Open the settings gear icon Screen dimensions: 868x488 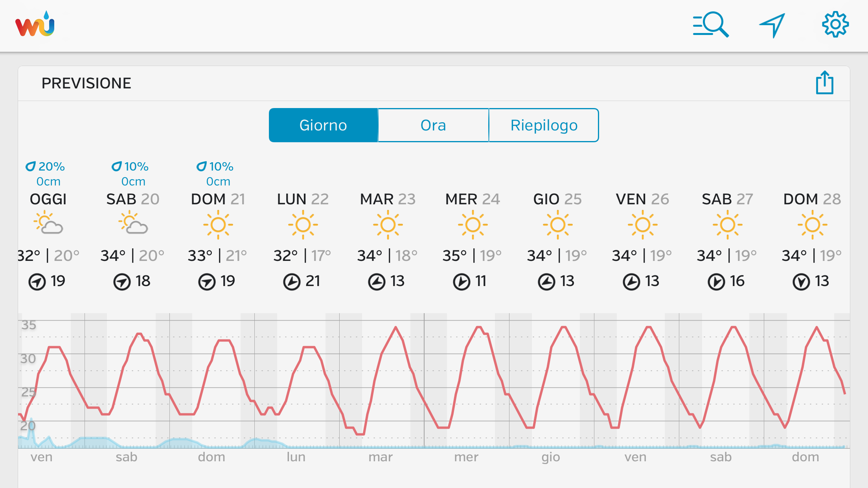835,25
